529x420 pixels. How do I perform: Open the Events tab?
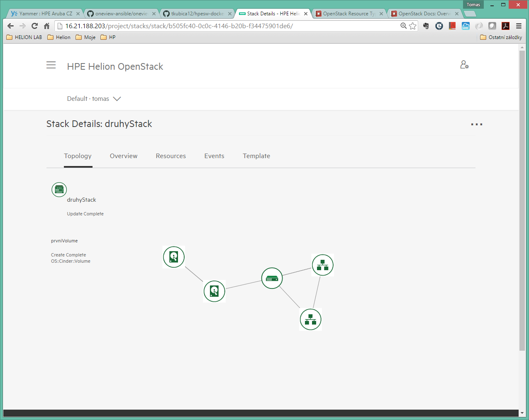click(x=215, y=156)
